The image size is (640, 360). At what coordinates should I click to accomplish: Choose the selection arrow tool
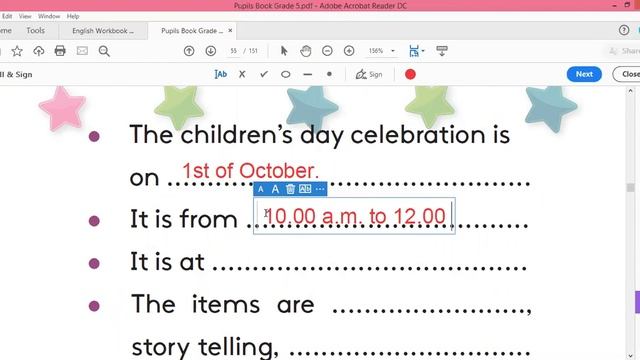tap(284, 51)
